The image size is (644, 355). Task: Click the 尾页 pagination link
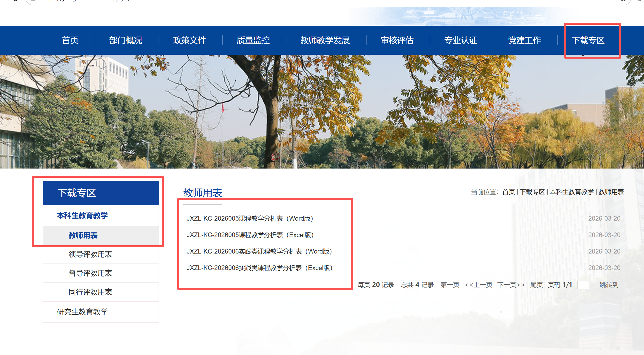(536, 285)
